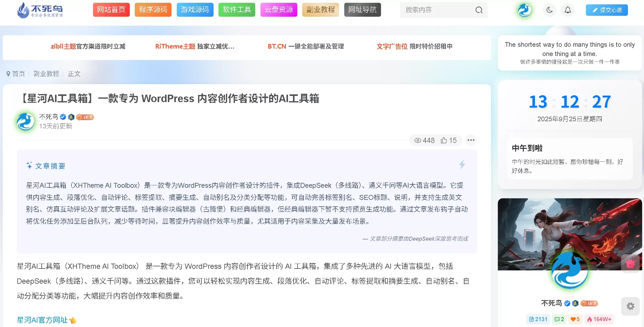This screenshot has height=327, width=644.
Task: Open 游戏源码 menu item
Action: tap(195, 10)
